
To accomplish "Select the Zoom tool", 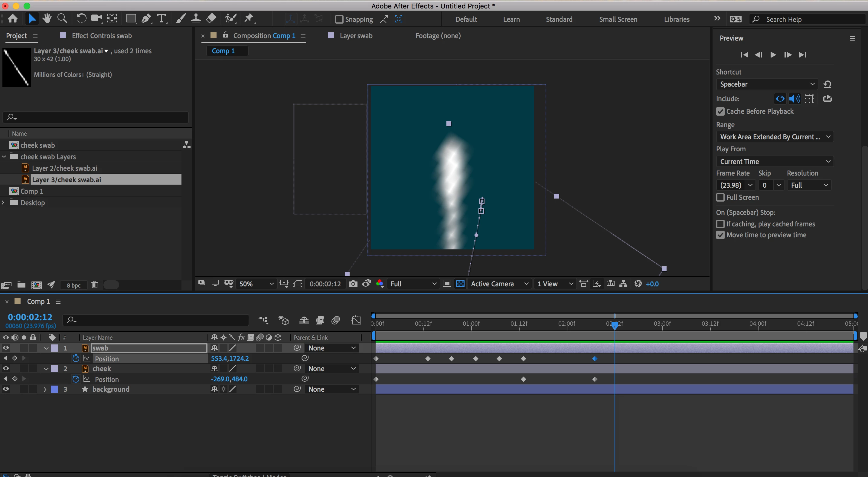I will point(62,18).
